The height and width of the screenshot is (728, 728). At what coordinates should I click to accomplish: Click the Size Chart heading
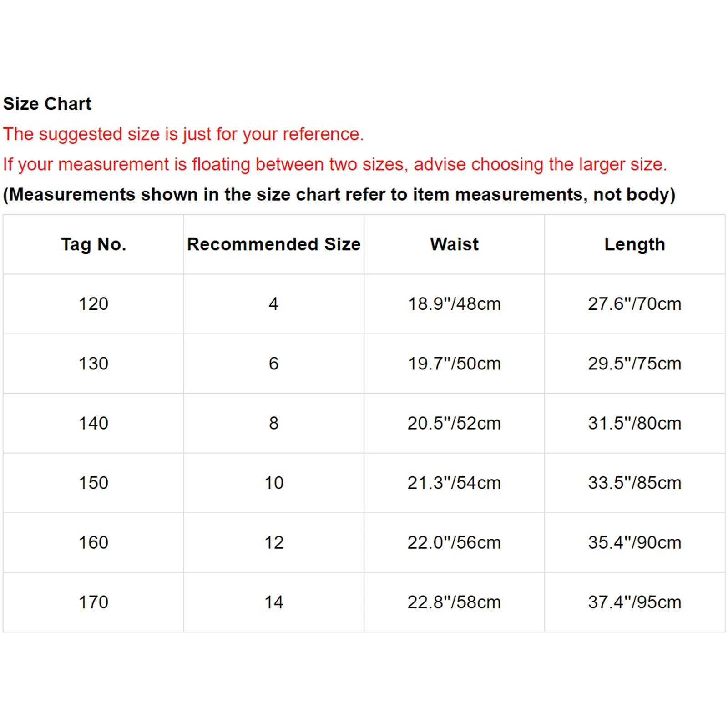47,104
